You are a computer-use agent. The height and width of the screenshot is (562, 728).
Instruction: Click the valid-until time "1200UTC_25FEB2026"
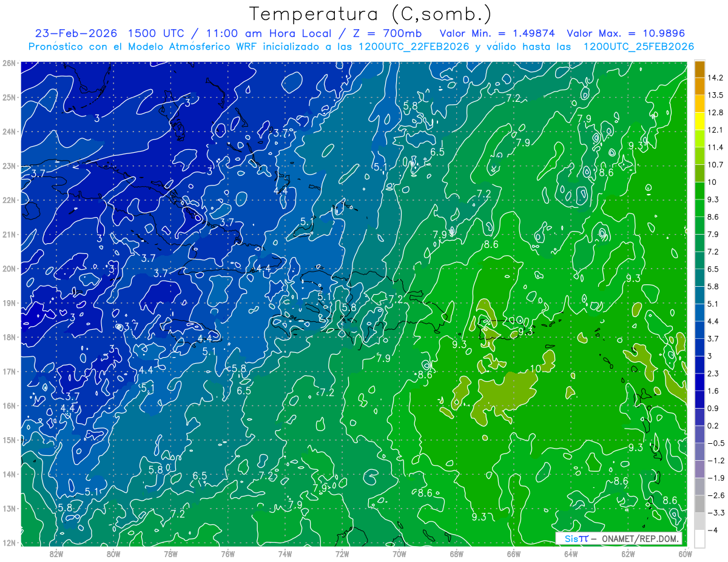[x=639, y=46]
